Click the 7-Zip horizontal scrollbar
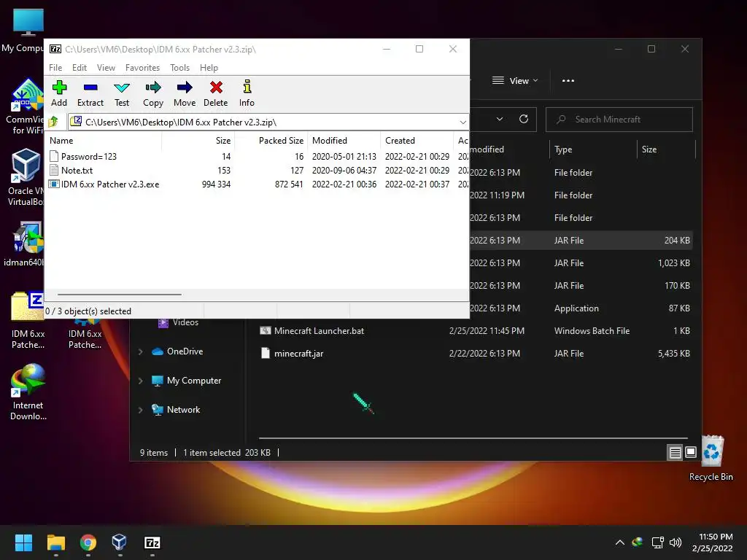 coord(119,295)
